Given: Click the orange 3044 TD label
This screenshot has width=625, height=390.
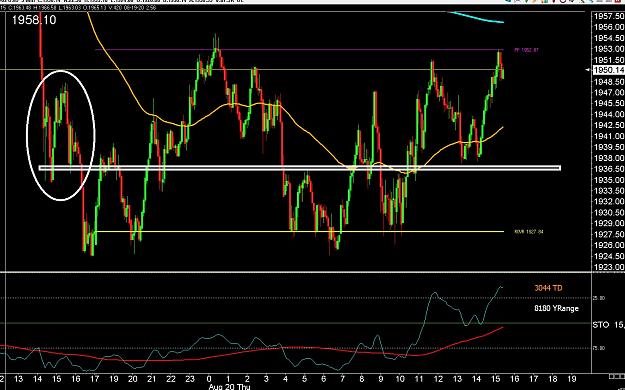Looking at the screenshot, I should click(x=548, y=288).
